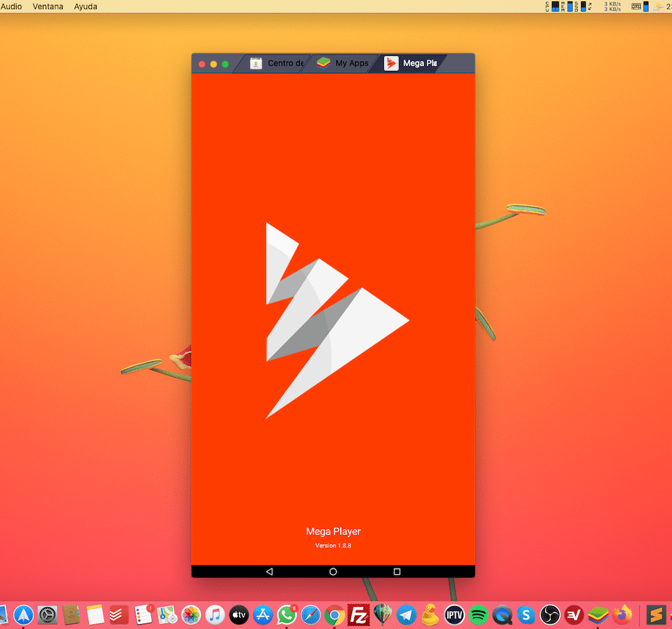
Task: Open Android recent apps square button
Action: point(397,572)
